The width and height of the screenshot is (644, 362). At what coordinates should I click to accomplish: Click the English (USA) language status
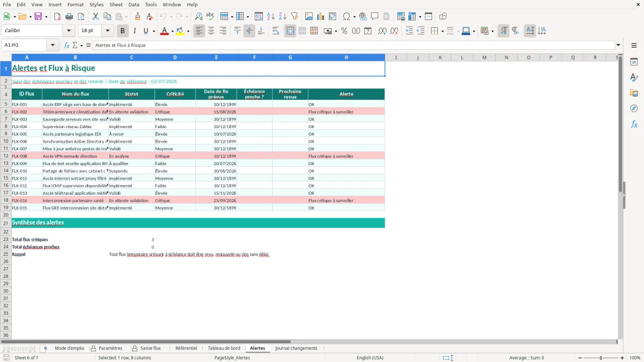(370, 358)
